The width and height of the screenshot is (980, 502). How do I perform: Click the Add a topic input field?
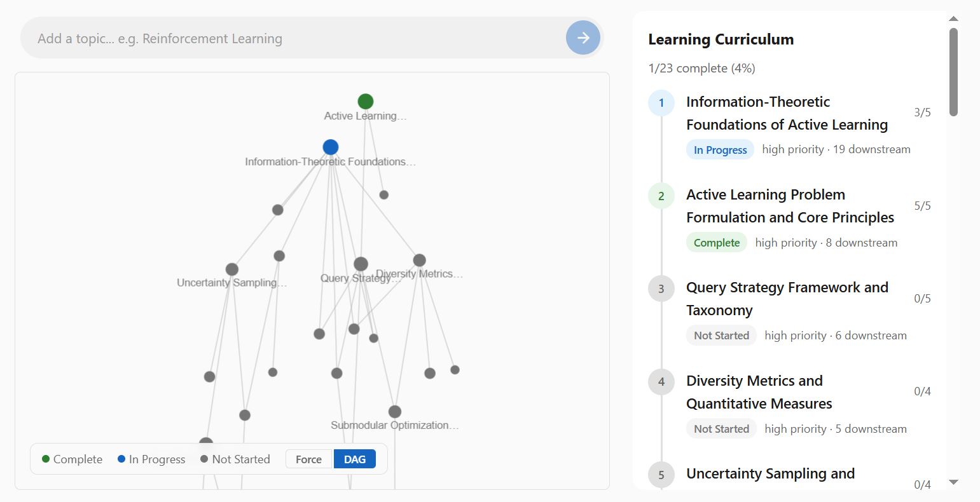[293, 39]
